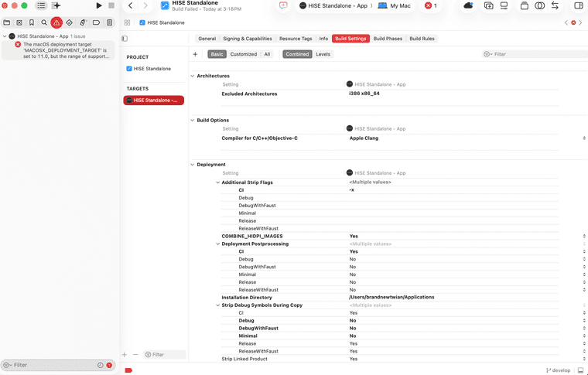This screenshot has width=588, height=375.
Task: Open the test navigator diamond icon
Action: (69, 23)
